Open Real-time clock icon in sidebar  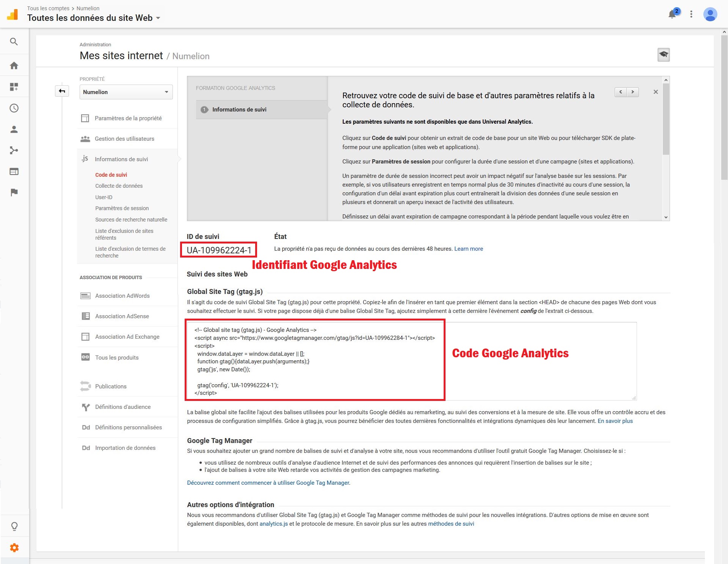coord(14,108)
